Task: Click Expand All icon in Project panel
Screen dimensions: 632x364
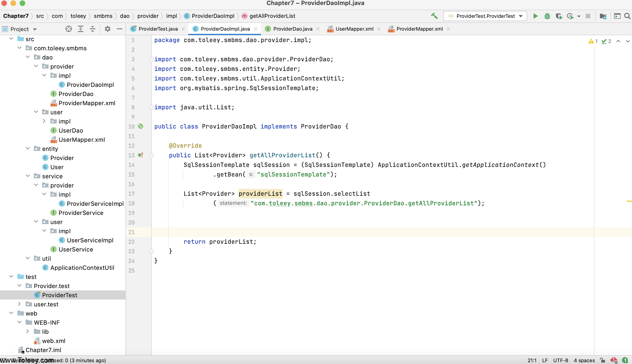Action: coord(81,29)
